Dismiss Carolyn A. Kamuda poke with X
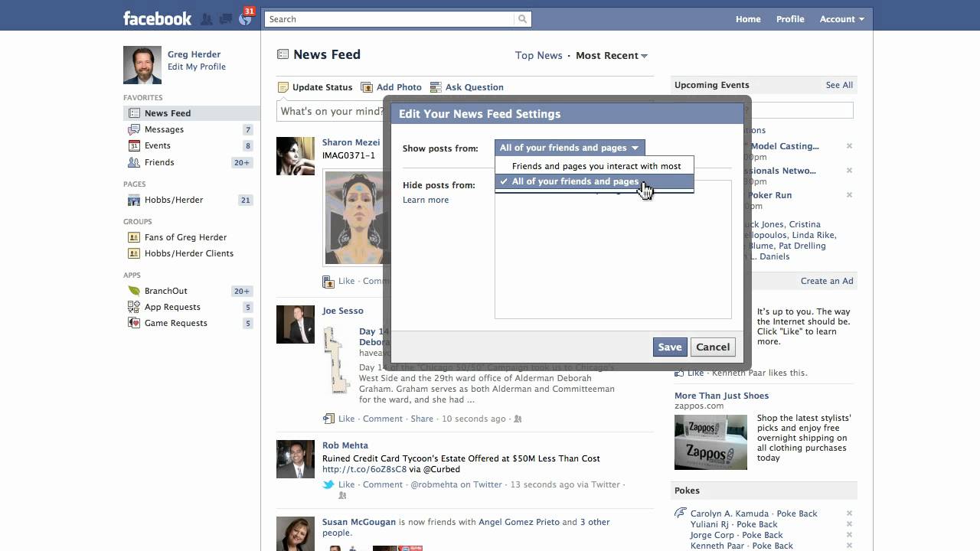Screen dimensions: 980x551 click(x=849, y=514)
